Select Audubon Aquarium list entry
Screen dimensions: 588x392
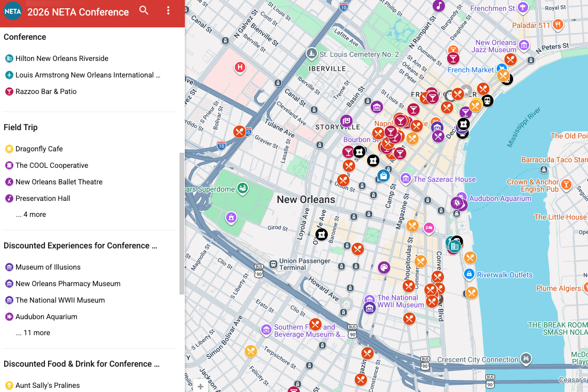(x=41, y=317)
